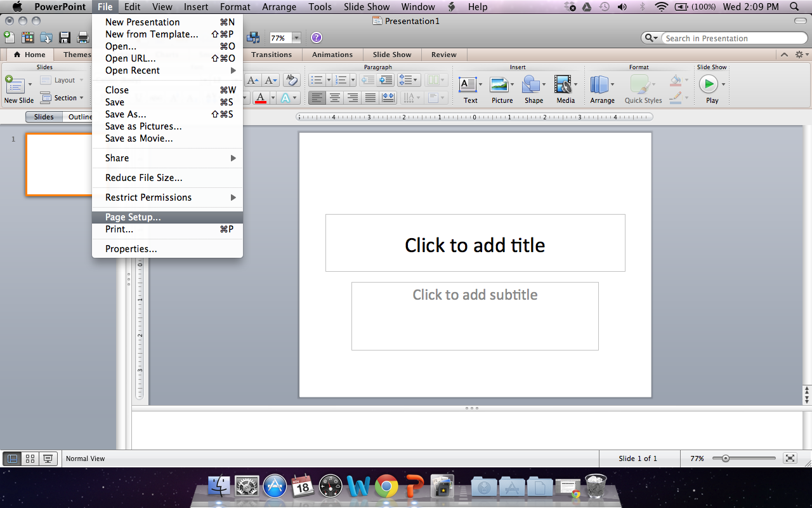The width and height of the screenshot is (812, 508).
Task: Open Google Chrome from the Dock
Action: [x=386, y=486]
